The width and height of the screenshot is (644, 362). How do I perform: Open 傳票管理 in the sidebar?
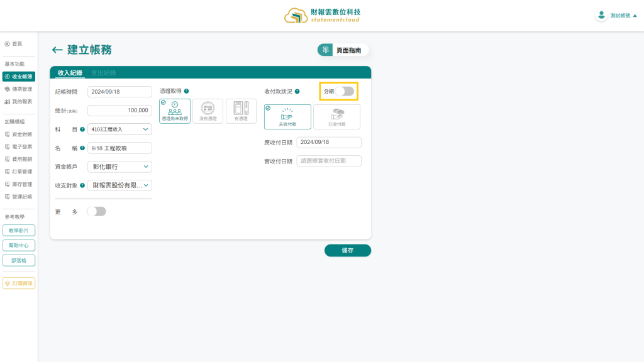point(18,89)
